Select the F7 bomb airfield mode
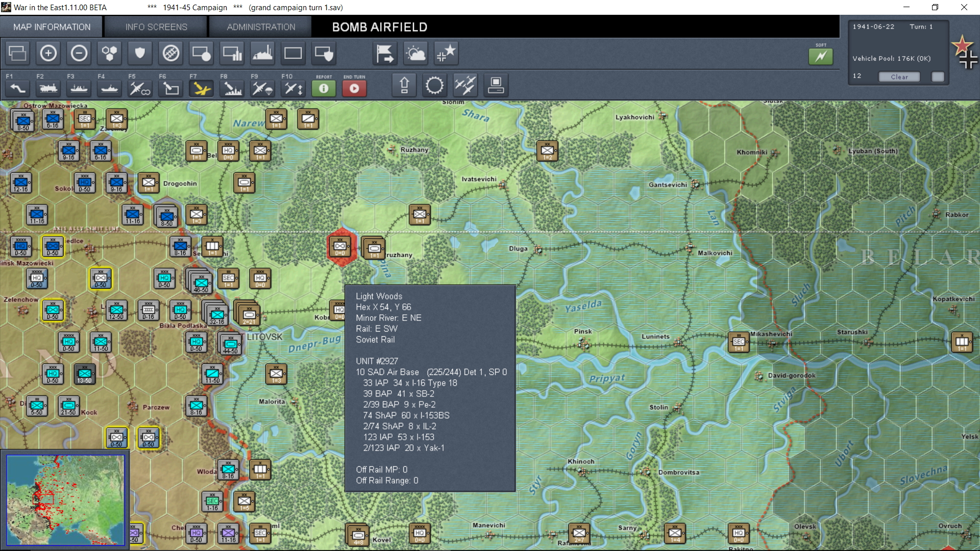980x551 pixels. click(202, 88)
